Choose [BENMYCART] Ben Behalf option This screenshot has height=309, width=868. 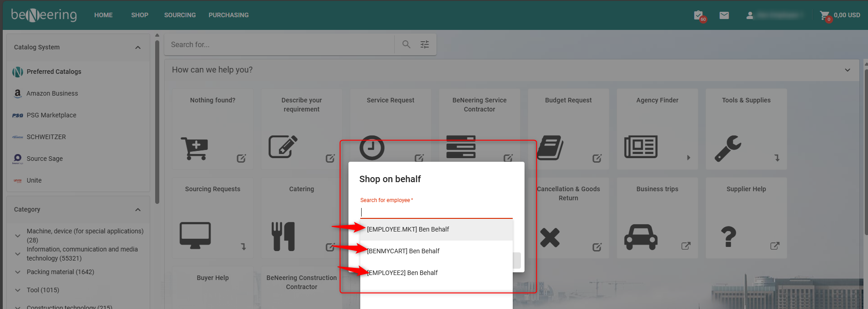(x=403, y=251)
